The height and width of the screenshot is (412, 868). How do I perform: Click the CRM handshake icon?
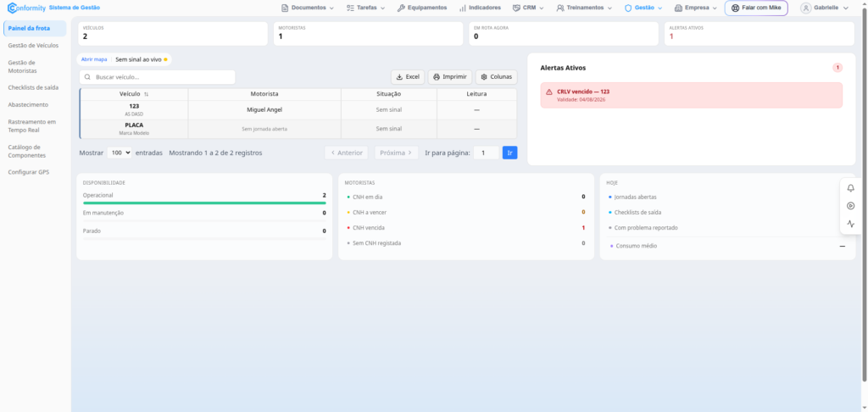(516, 8)
